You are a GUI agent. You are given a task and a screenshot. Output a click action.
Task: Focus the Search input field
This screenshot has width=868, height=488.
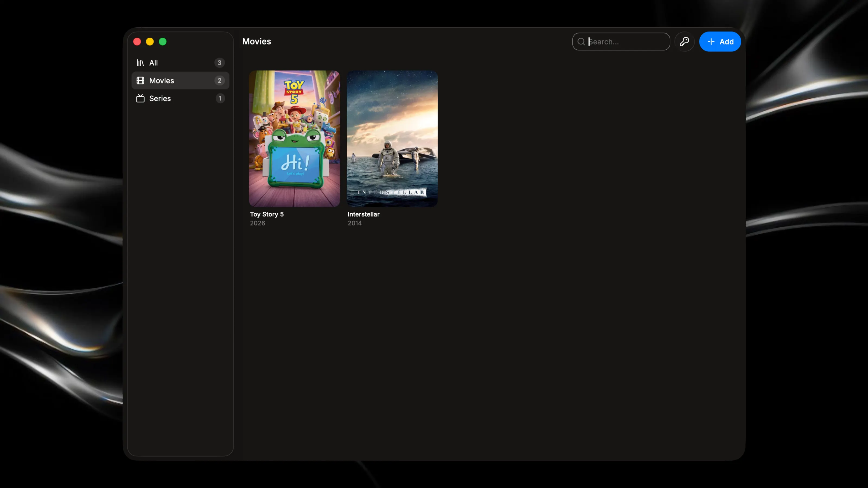click(621, 41)
